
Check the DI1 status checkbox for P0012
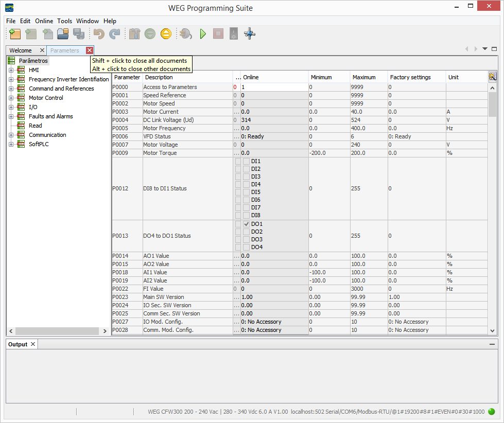[246, 161]
